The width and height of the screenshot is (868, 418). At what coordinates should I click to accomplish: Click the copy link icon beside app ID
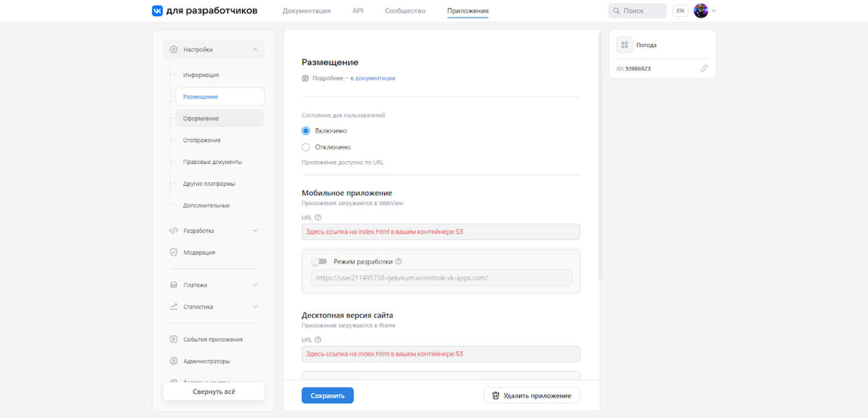704,68
